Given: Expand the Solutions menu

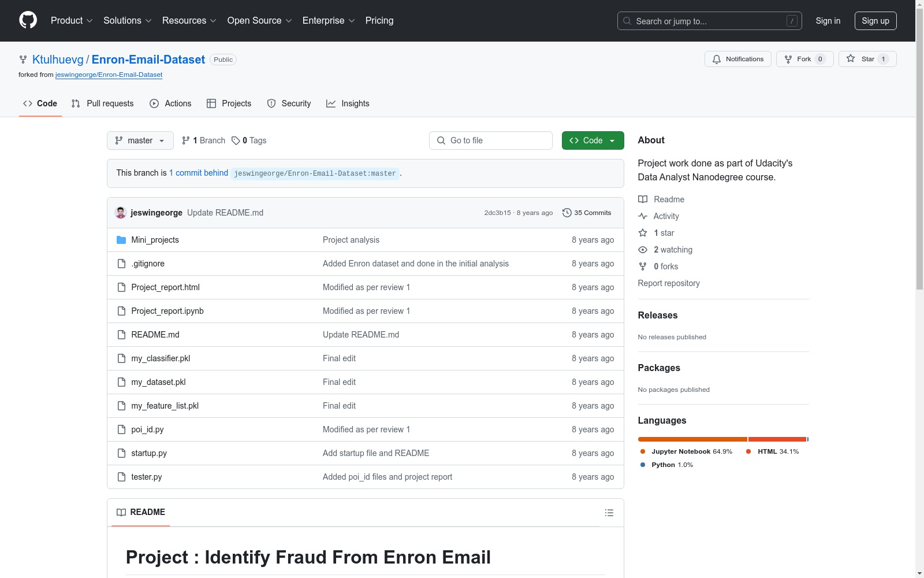Looking at the screenshot, I should (128, 20).
